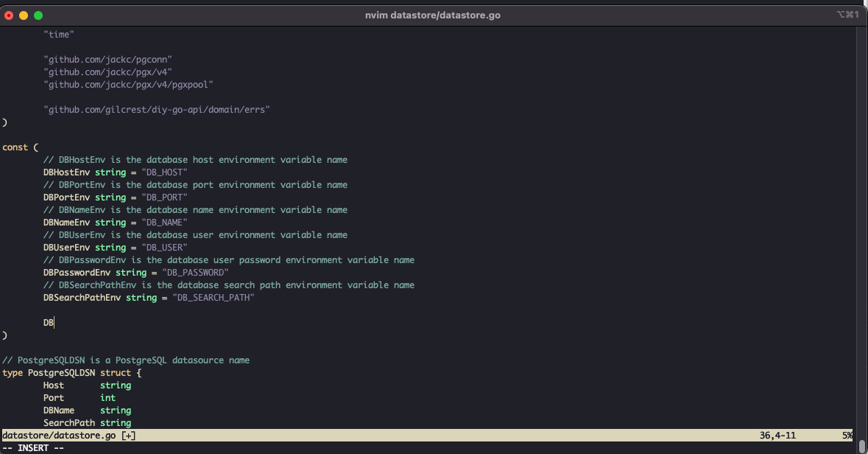Click the "github.com/jackc/pgx/v4" import line
Viewport: 868px width, 454px height.
[x=108, y=72]
